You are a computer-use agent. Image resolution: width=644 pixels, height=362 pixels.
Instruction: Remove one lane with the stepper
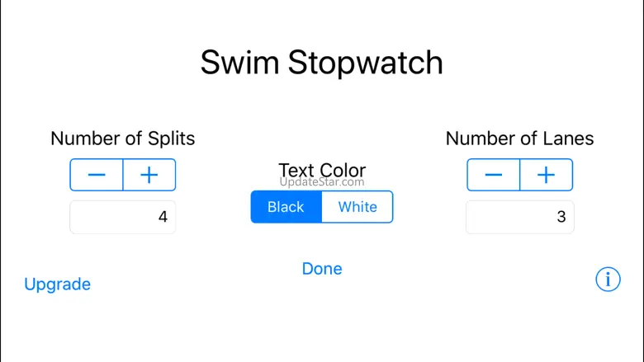click(x=494, y=175)
